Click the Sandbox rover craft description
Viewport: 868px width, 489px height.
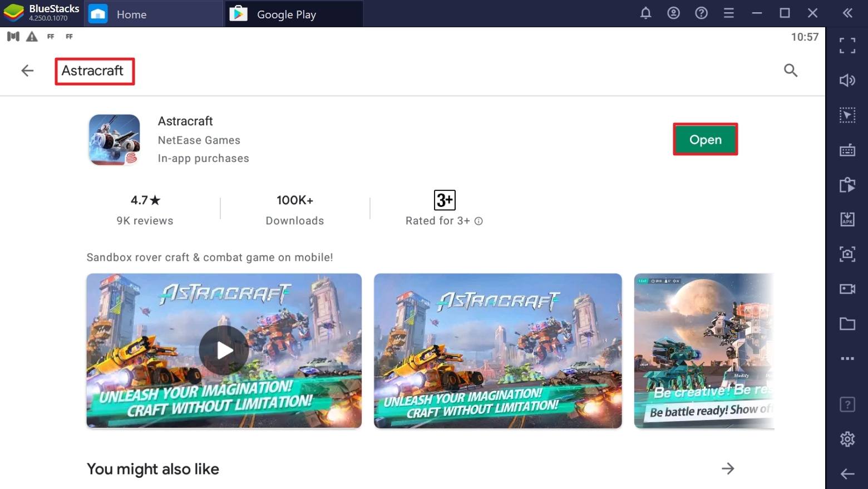point(210,258)
